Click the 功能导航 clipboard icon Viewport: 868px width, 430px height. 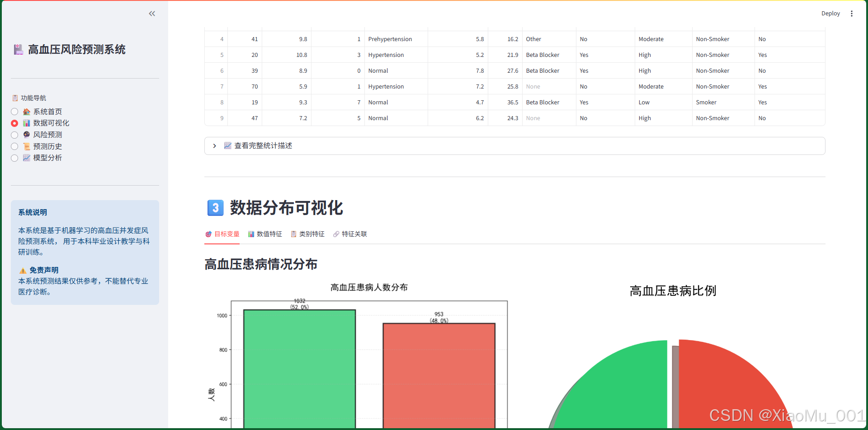tap(15, 98)
